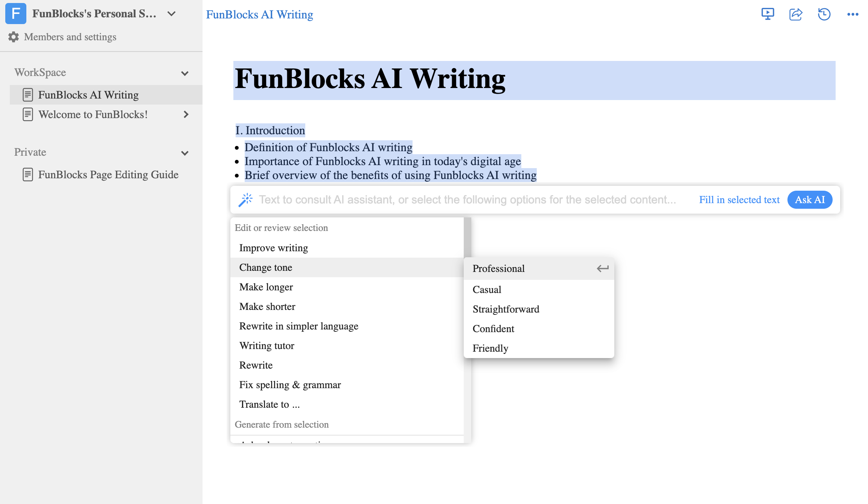Viewport: 868px width, 504px height.
Task: Click the FunBlocks workspace logo icon
Action: pos(16,14)
